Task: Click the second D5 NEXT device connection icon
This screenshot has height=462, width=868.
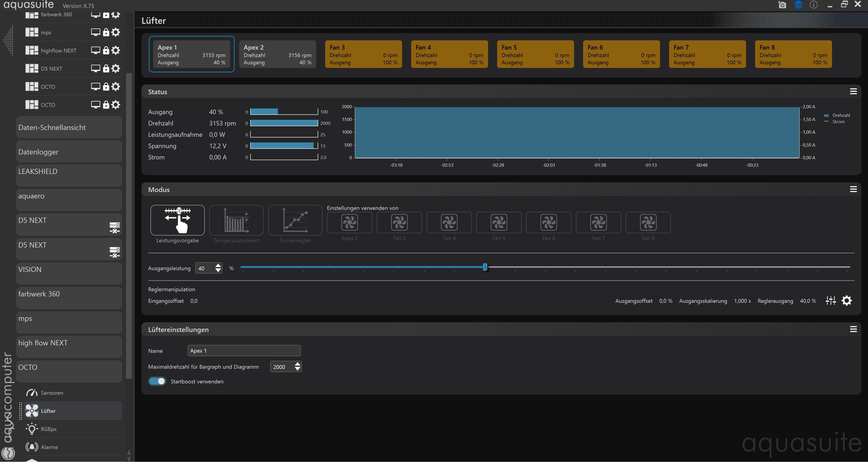Action: pyautogui.click(x=114, y=252)
